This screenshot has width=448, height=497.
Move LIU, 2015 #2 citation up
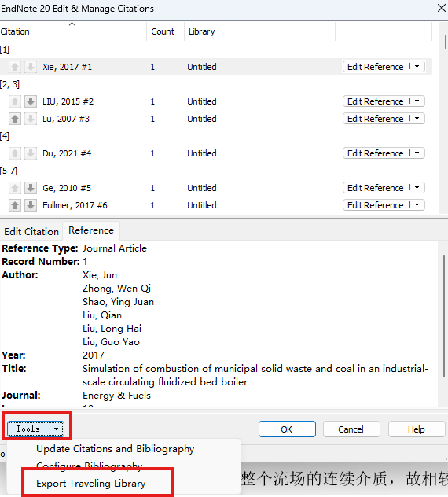click(15, 101)
